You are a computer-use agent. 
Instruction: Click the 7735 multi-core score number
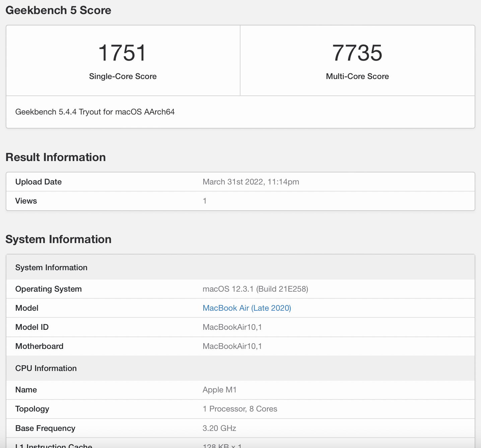357,53
